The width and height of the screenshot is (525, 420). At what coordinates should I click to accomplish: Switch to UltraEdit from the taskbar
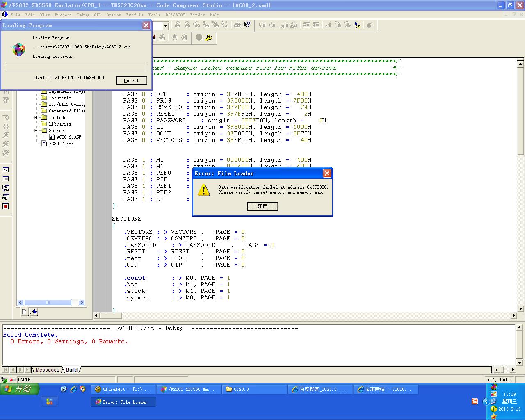tap(123, 389)
